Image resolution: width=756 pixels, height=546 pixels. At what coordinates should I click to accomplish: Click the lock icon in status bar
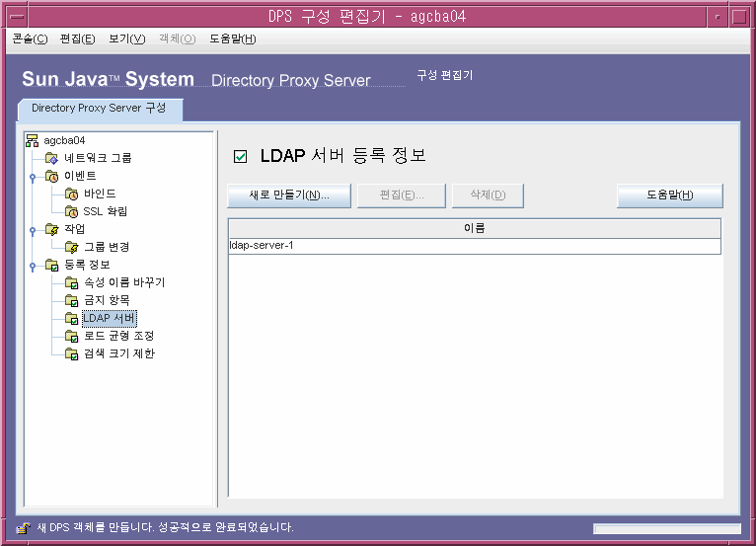23,528
